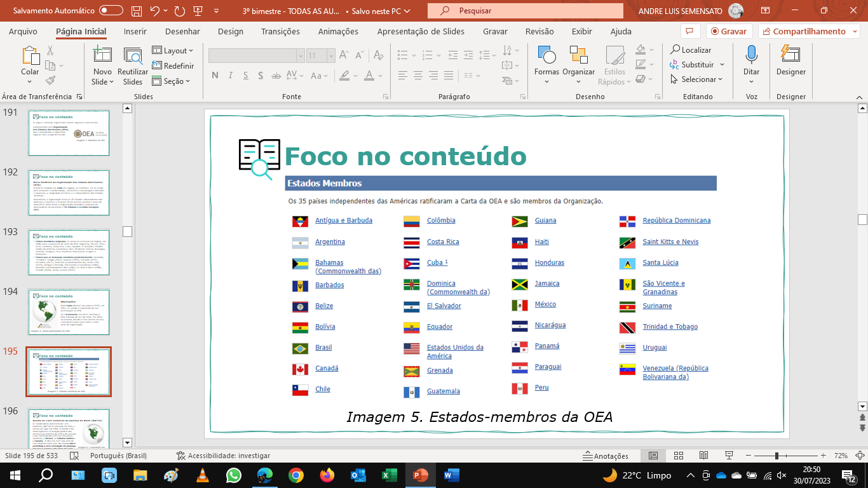868x488 pixels.
Task: Click the Format Painter brush icon
Action: click(x=50, y=81)
